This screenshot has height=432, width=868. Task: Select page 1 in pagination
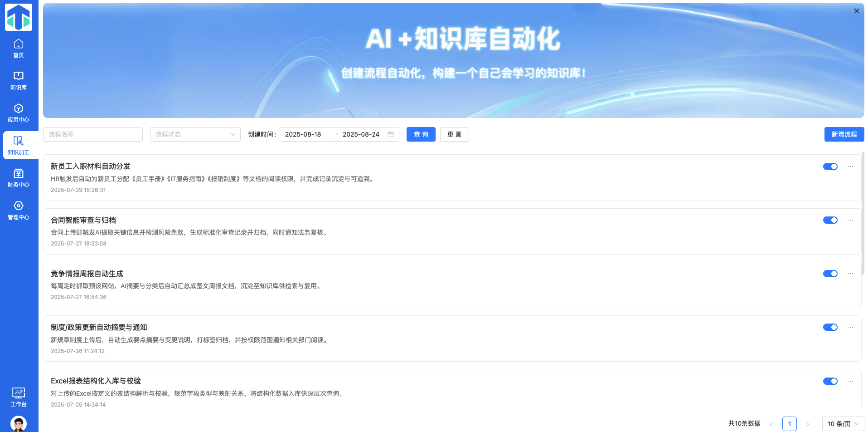pyautogui.click(x=790, y=424)
